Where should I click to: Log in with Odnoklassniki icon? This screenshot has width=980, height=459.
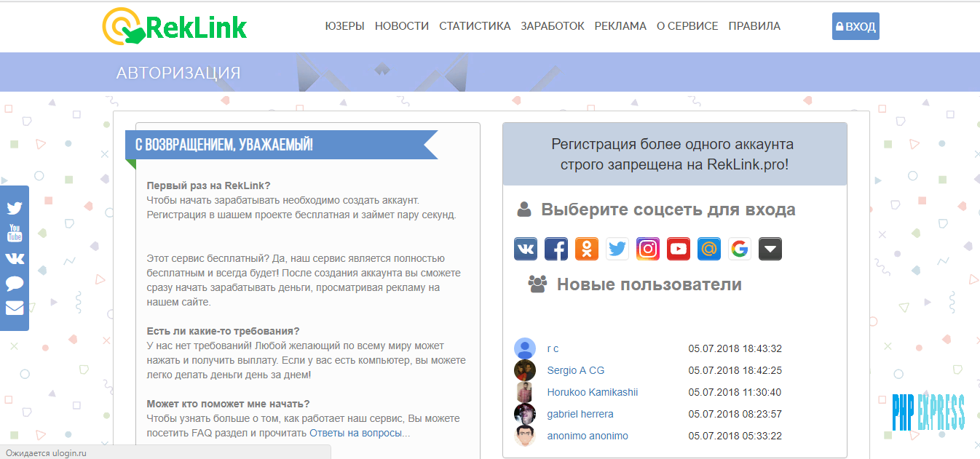587,249
